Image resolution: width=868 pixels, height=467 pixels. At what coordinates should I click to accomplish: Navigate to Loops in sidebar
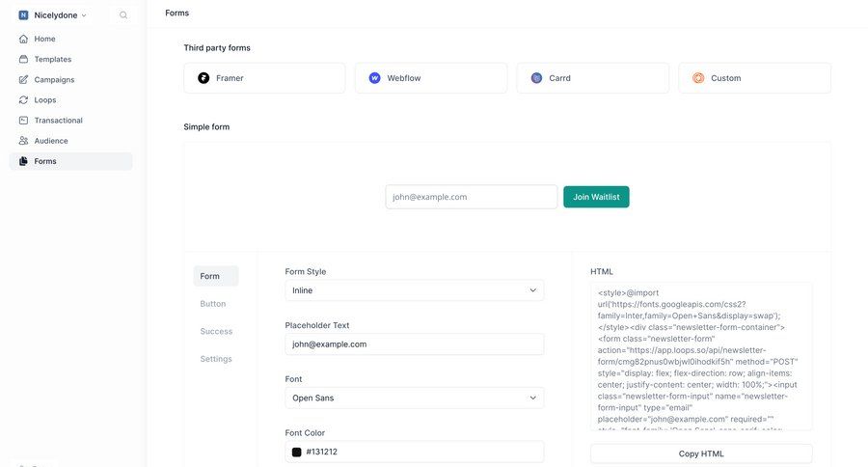click(x=44, y=99)
